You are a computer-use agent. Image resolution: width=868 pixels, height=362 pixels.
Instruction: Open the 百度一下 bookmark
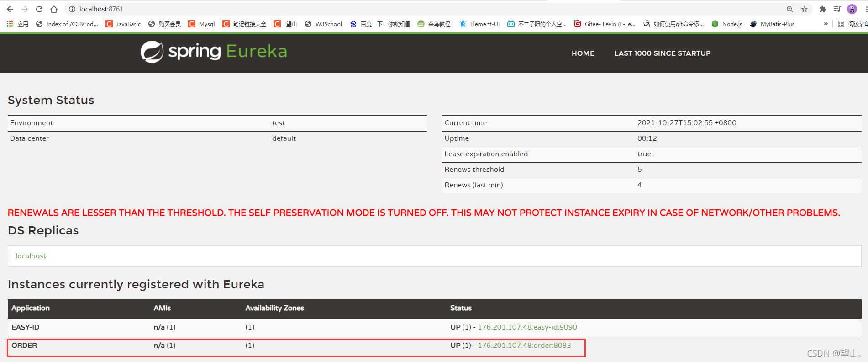(x=380, y=24)
